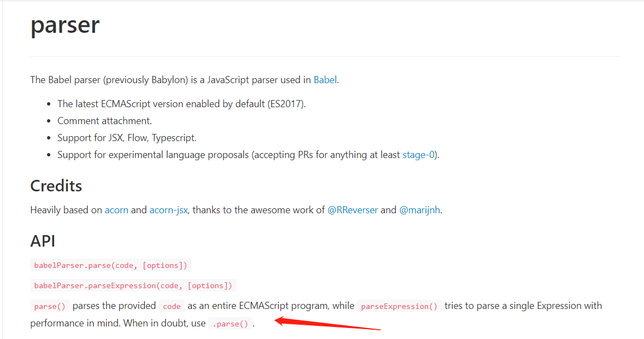Click the babelParser.parse(code, [options]) code snippet

coord(110,265)
